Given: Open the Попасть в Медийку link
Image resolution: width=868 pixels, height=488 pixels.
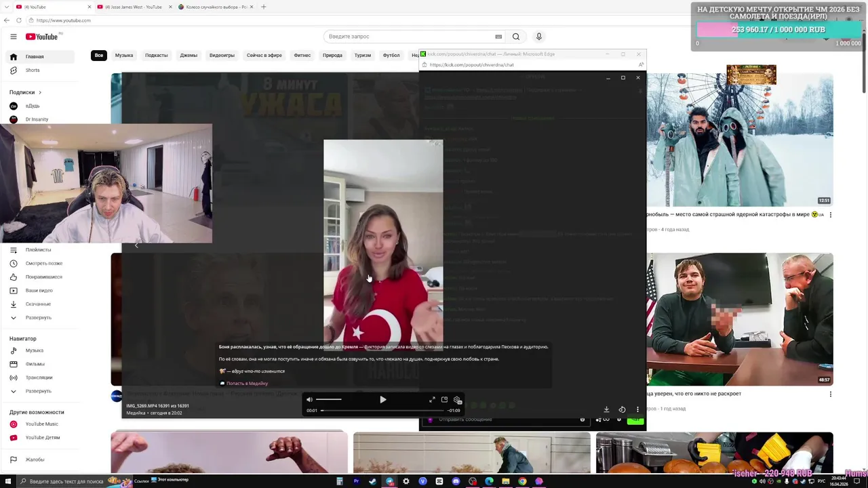Looking at the screenshot, I should (247, 384).
